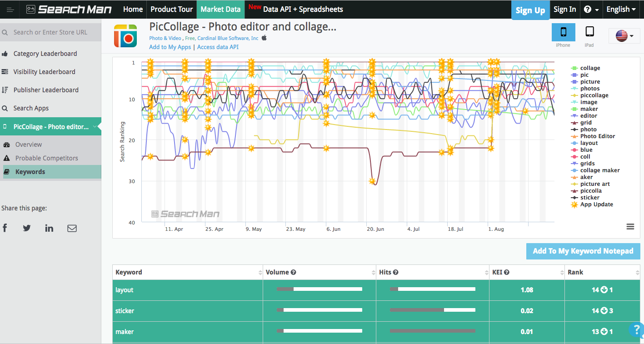Image resolution: width=644 pixels, height=344 pixels.
Task: Share page via email envelope icon
Action: 72,228
